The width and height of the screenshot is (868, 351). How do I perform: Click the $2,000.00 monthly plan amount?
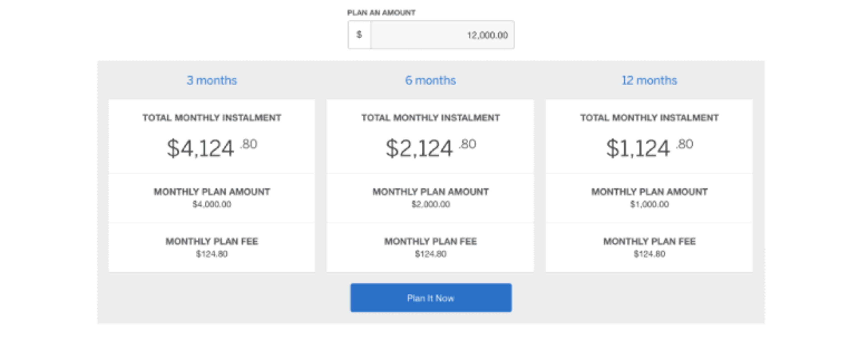[430, 204]
